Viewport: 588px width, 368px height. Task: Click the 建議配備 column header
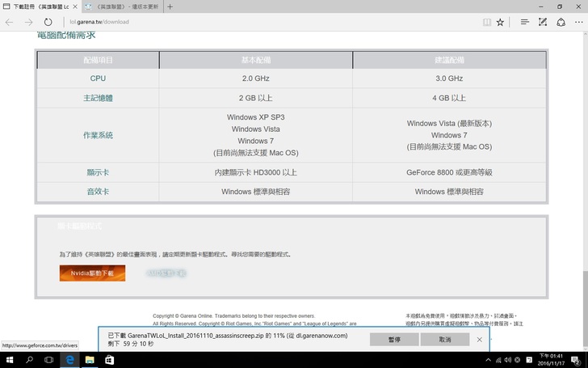coord(449,60)
